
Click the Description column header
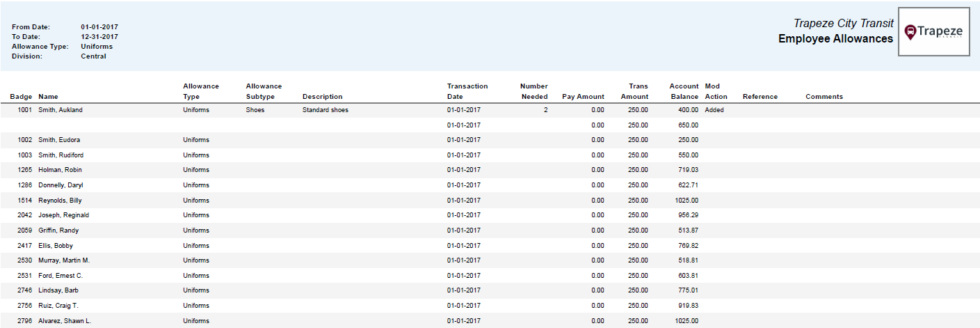(x=323, y=97)
